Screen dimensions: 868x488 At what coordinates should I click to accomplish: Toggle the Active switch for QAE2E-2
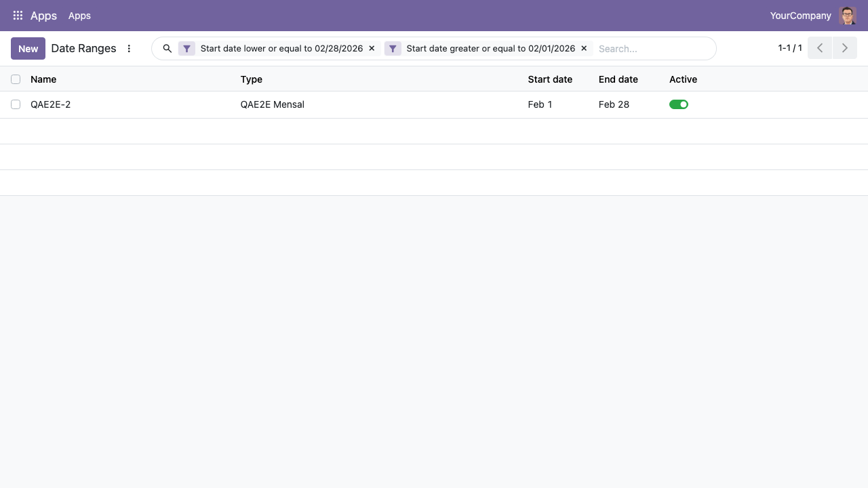click(x=679, y=104)
